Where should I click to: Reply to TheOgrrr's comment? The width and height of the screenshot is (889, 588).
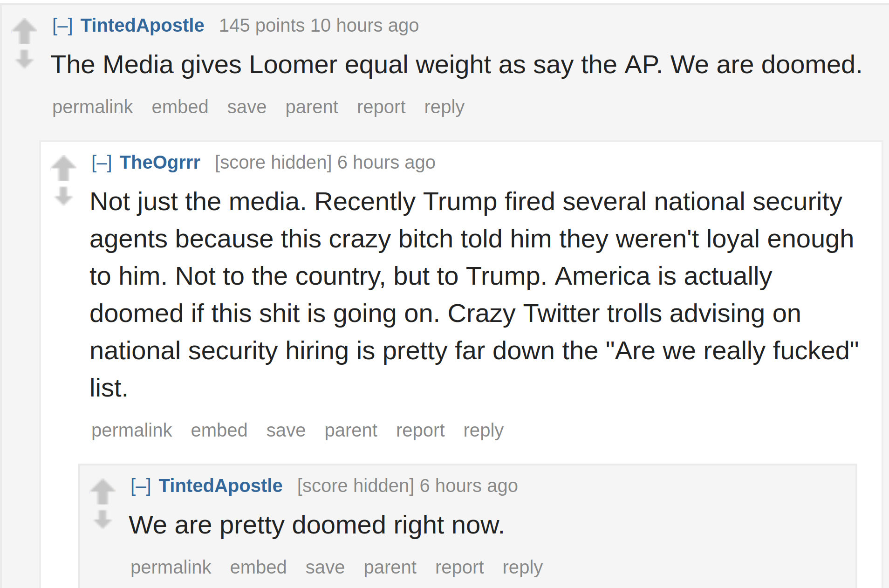(484, 431)
